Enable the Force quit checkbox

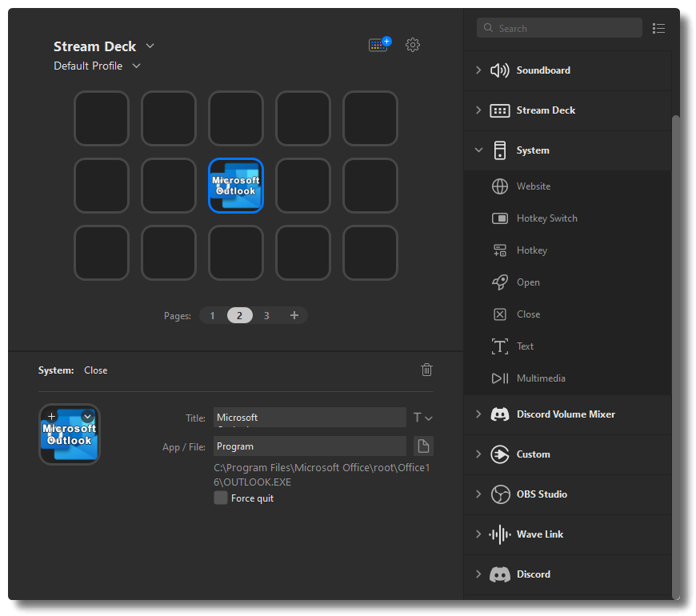(221, 498)
